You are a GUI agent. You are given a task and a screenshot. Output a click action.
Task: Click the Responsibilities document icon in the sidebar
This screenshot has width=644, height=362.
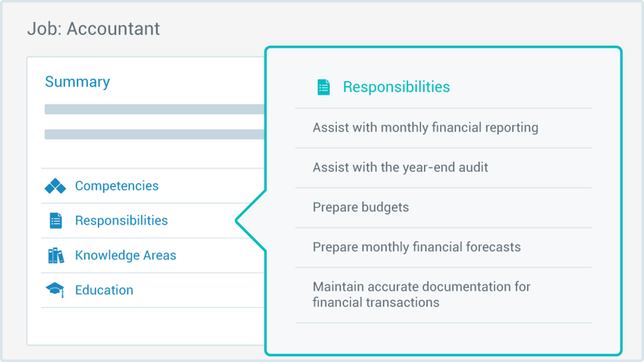point(55,221)
